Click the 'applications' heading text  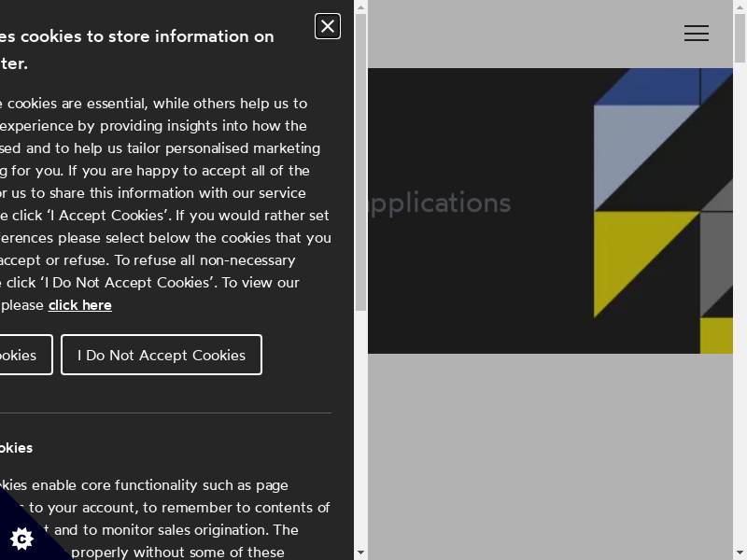tap(440, 203)
